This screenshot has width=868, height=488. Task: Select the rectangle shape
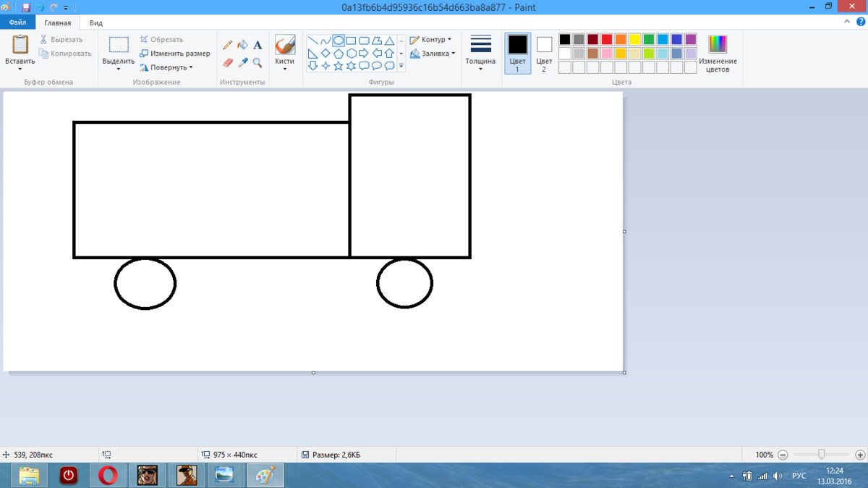point(351,41)
